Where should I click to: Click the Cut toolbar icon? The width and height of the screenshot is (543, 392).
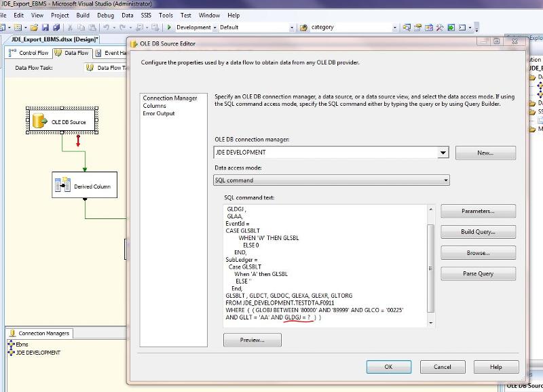70,27
